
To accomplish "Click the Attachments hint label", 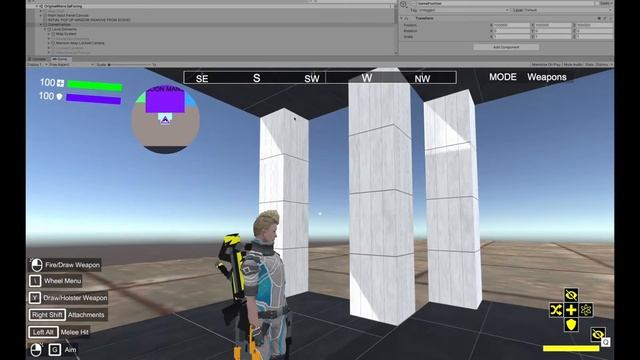I will [x=86, y=315].
